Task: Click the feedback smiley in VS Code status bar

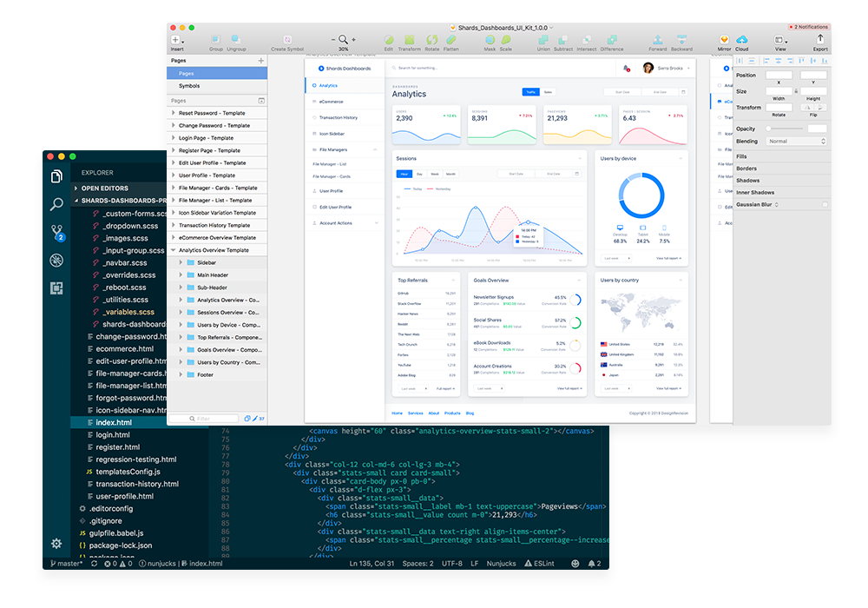Action: coord(575,564)
